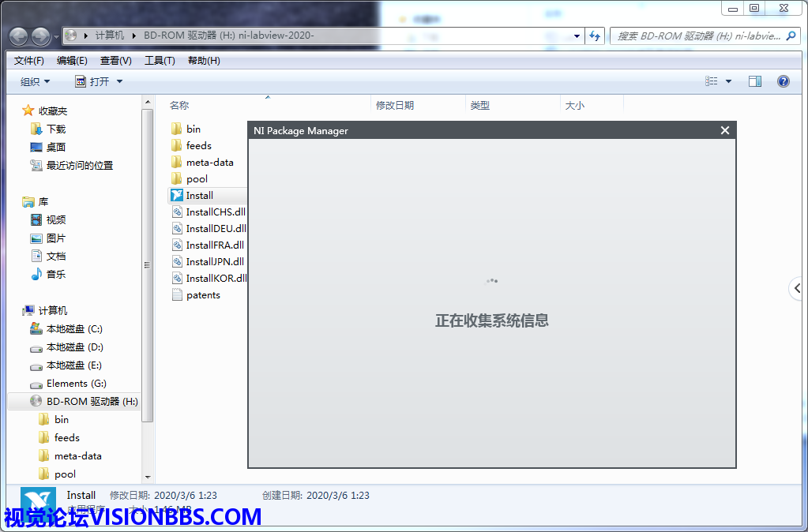Select 下载 in the favorites sidebar
Image resolution: width=808 pixels, height=532 pixels.
click(x=56, y=129)
